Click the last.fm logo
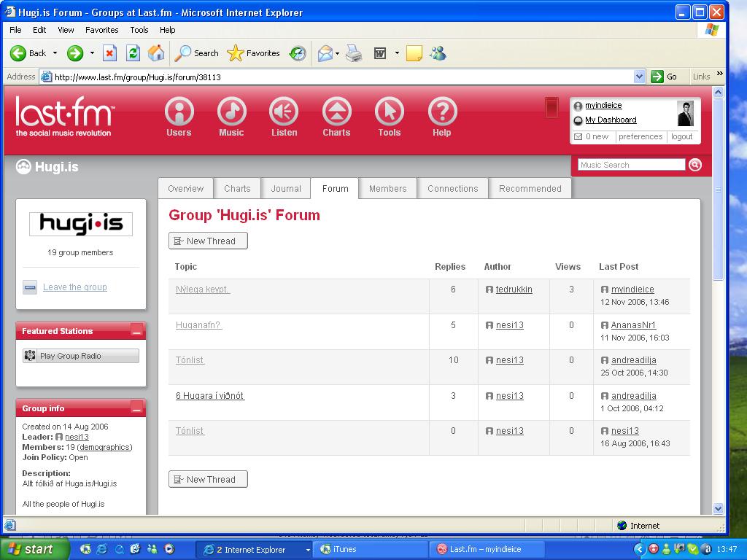The height and width of the screenshot is (560, 747). 65,117
